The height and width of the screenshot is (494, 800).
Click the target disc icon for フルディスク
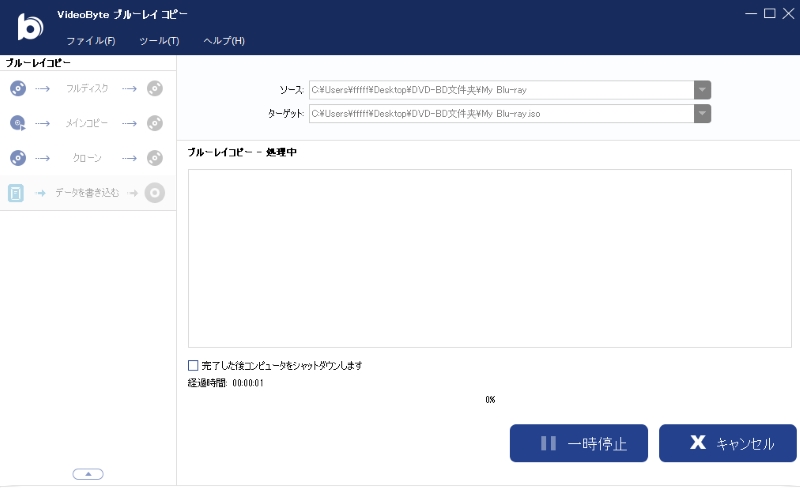154,88
